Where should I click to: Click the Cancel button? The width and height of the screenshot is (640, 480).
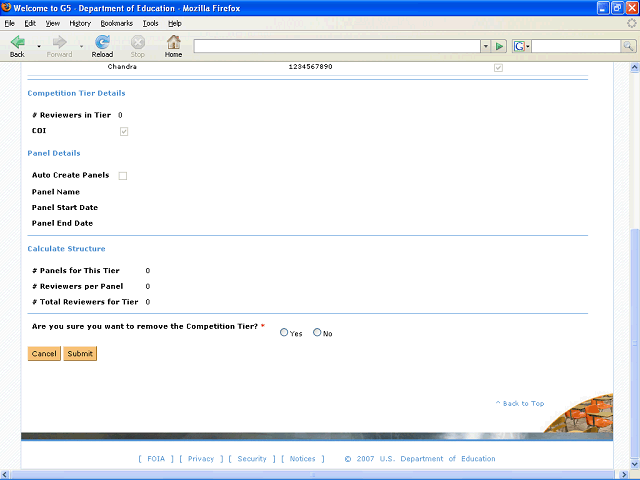pyautogui.click(x=44, y=353)
